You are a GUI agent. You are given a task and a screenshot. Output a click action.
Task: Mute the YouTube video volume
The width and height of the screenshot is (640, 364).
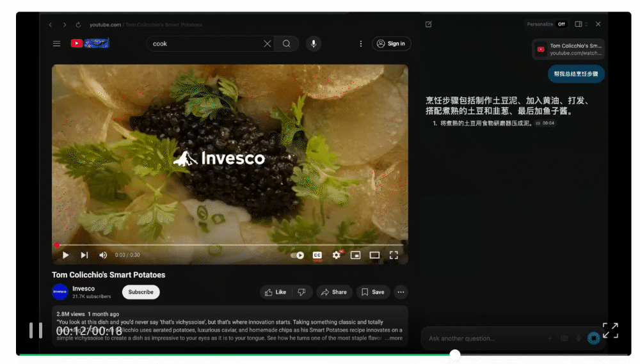coord(103,255)
